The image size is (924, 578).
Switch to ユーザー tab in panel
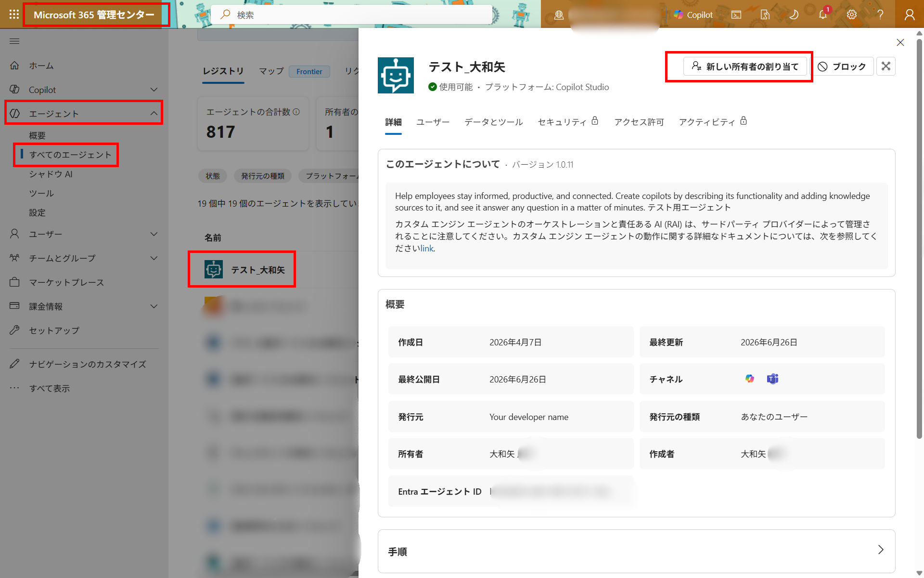[433, 122]
